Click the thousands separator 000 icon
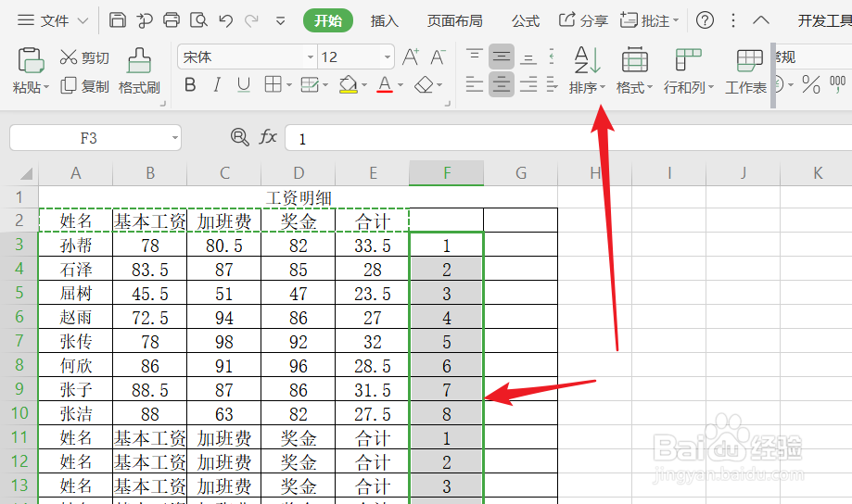The image size is (852, 504). coord(837,84)
